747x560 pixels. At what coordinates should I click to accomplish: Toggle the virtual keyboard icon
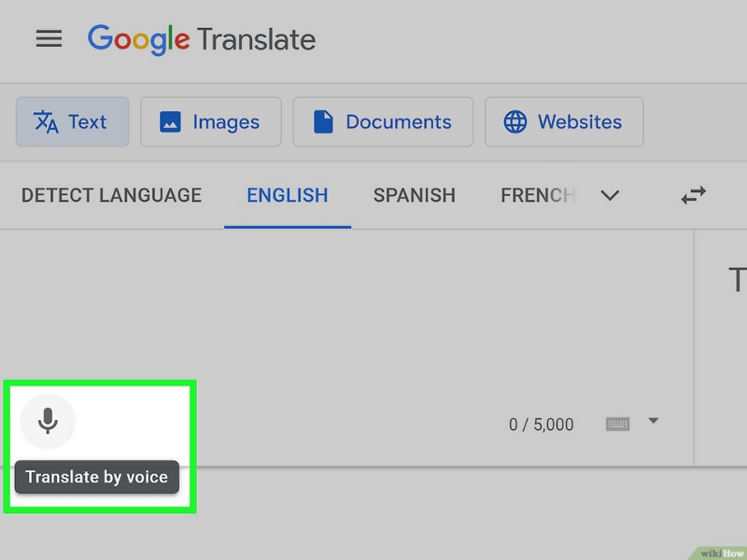click(617, 424)
